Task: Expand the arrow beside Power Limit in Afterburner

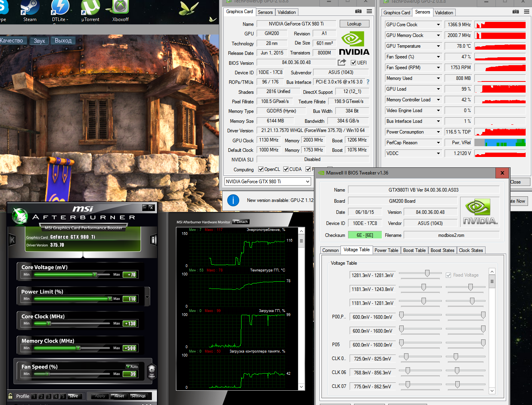Action: coord(147,296)
